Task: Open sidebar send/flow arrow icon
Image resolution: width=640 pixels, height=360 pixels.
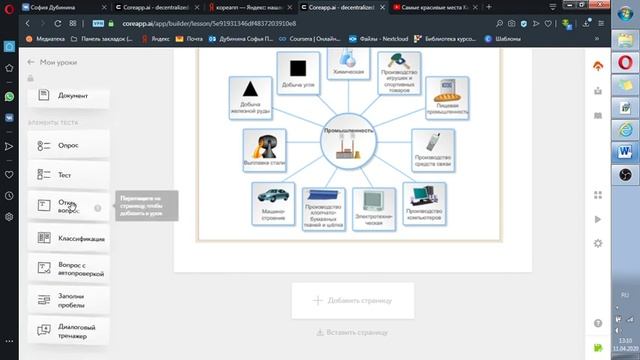Action: pyautogui.click(x=9, y=146)
